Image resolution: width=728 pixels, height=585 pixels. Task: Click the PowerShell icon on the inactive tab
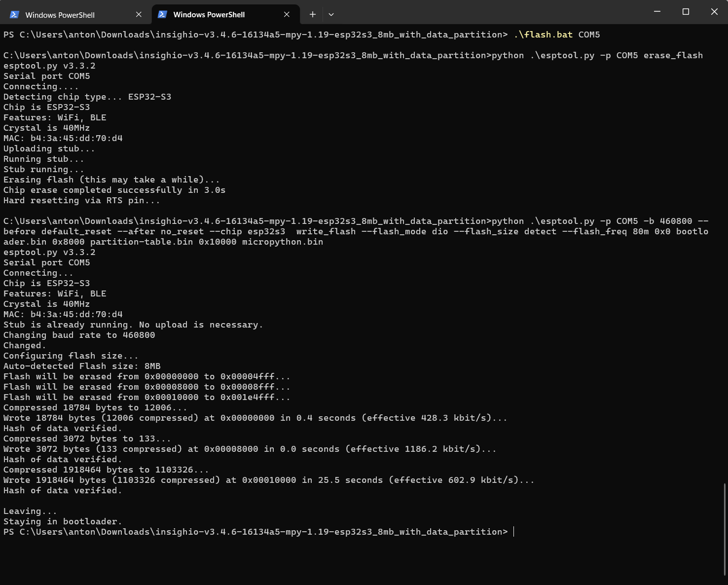tap(14, 15)
